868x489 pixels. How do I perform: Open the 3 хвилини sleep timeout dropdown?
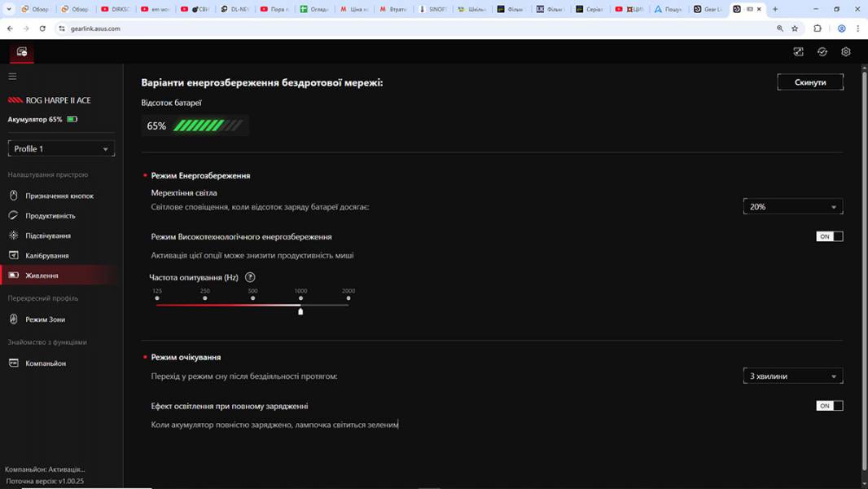point(792,377)
